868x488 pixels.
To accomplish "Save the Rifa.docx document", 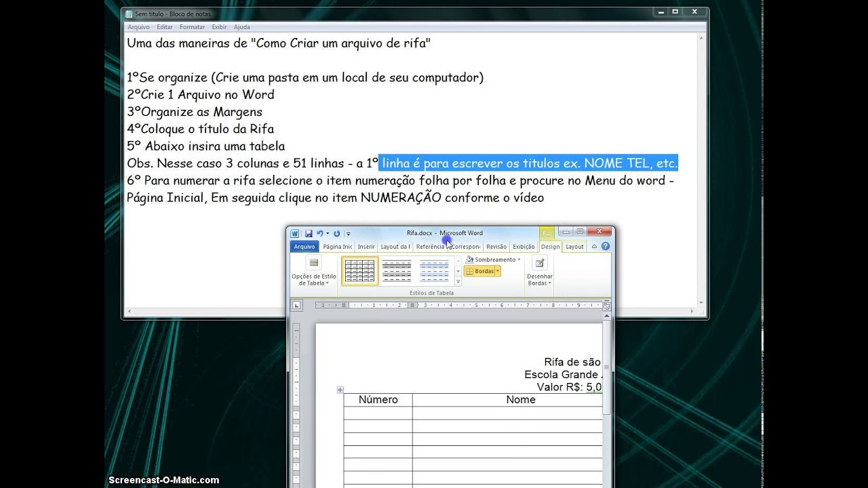I will pos(309,233).
